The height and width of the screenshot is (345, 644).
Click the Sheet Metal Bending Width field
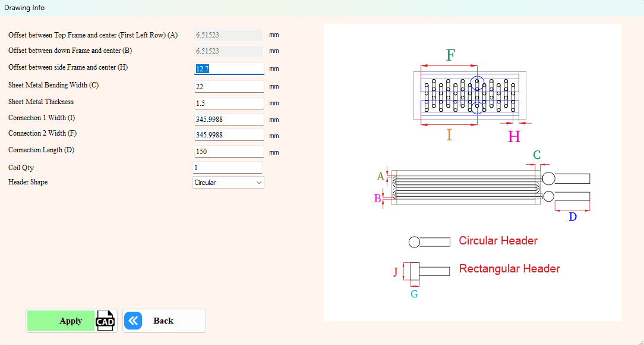tap(229, 87)
